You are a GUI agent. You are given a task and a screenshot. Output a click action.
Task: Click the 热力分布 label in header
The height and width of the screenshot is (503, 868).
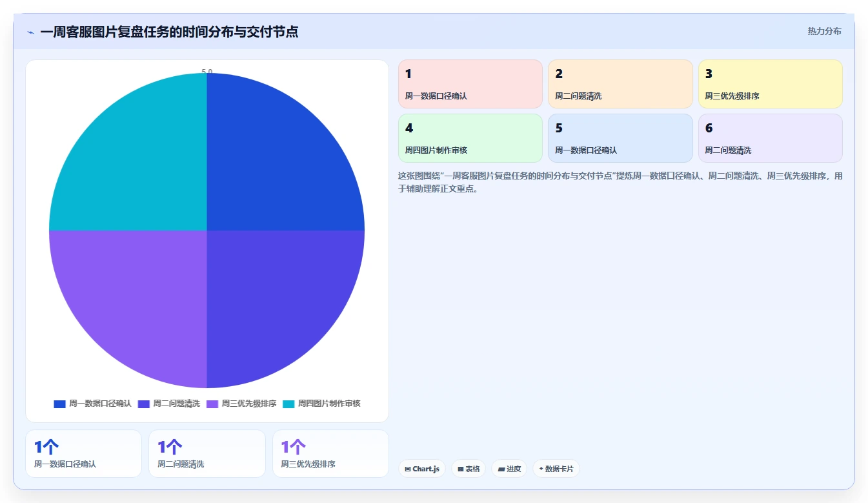pyautogui.click(x=824, y=31)
